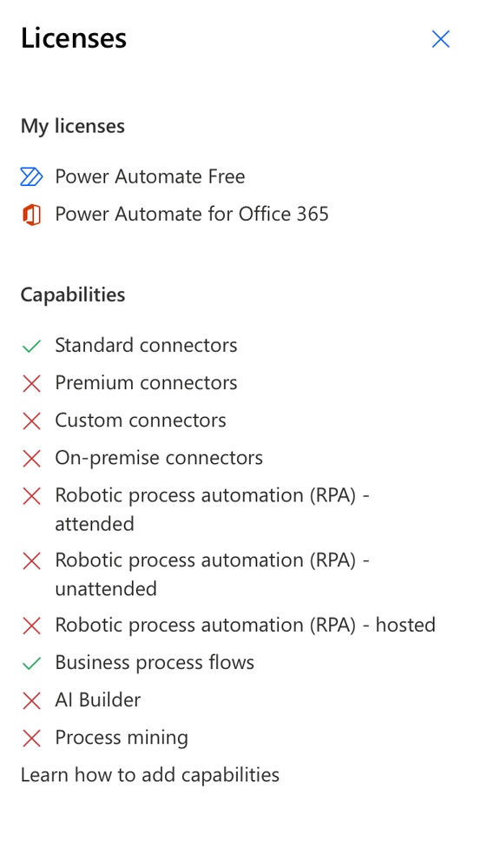Click green checkmark beside Standard connectors

pos(31,346)
